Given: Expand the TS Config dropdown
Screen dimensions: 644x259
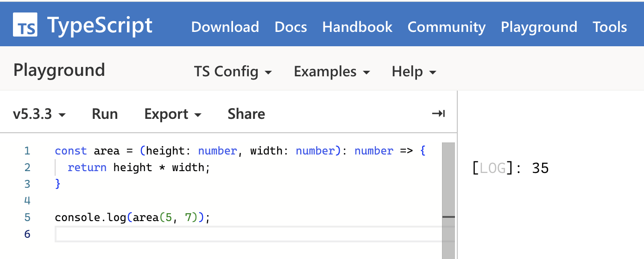Looking at the screenshot, I should (x=233, y=72).
